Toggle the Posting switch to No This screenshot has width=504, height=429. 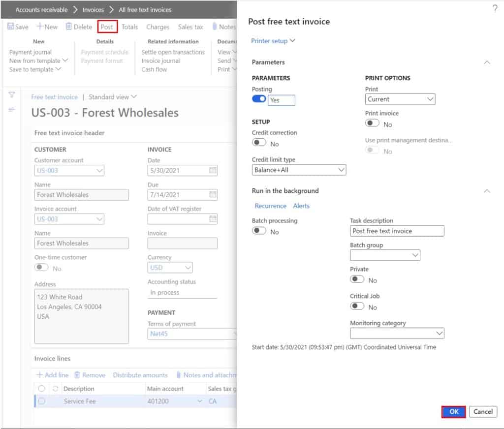(258, 98)
